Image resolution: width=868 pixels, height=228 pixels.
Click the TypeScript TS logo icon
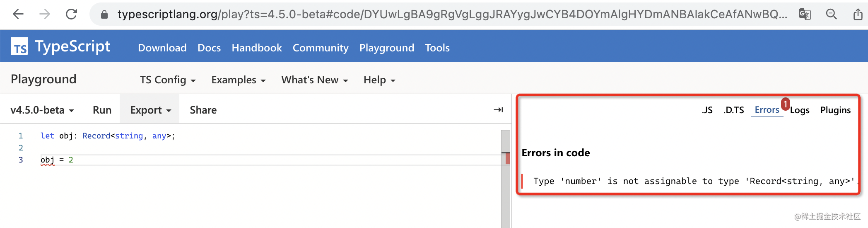19,46
